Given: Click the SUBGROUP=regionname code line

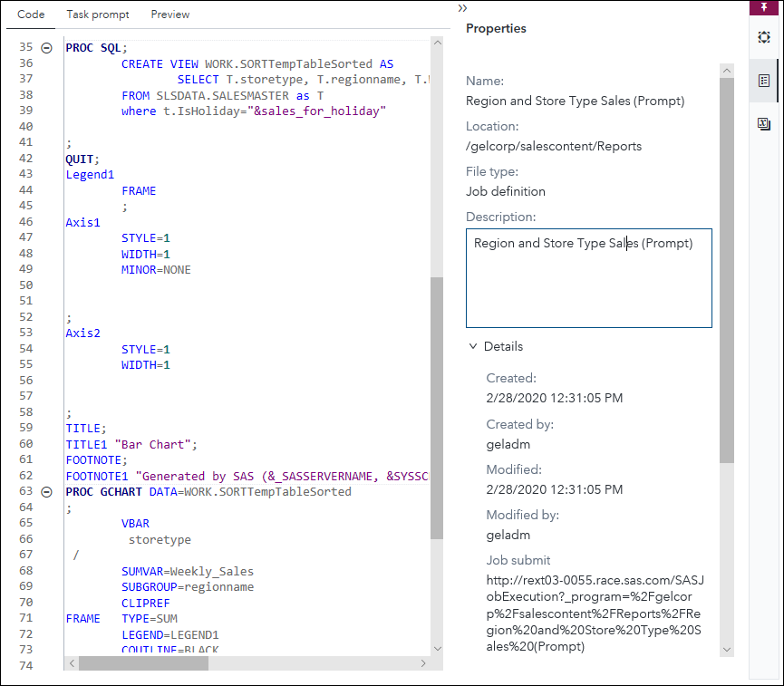Looking at the screenshot, I should (x=188, y=586).
